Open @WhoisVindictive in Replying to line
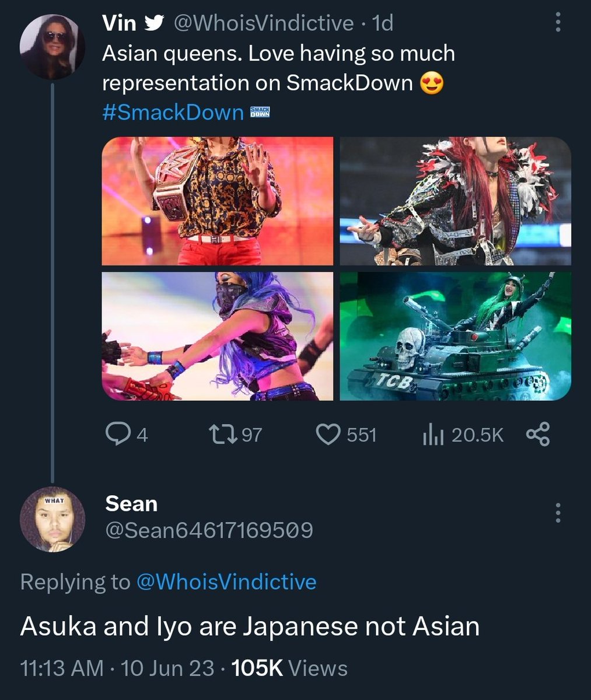 pos(226,582)
